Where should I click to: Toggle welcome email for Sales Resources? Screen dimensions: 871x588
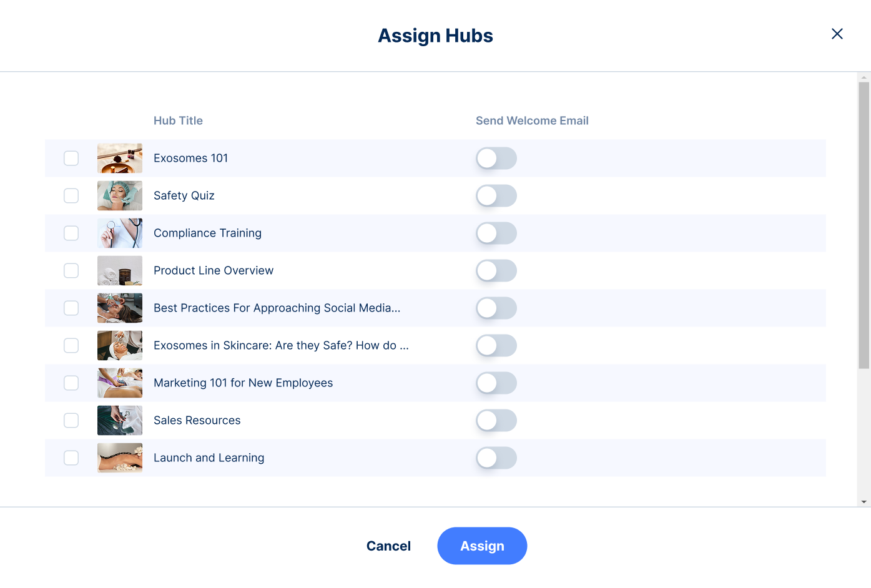[x=496, y=420]
